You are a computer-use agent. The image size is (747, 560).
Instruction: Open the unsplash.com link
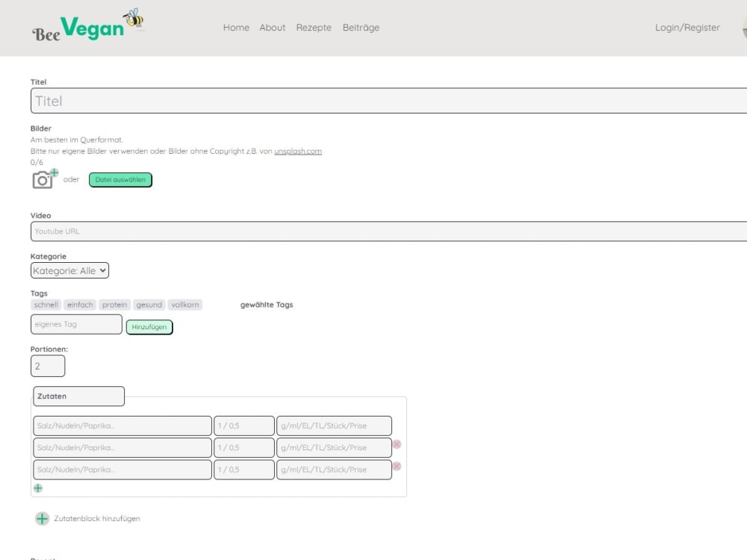pos(298,151)
